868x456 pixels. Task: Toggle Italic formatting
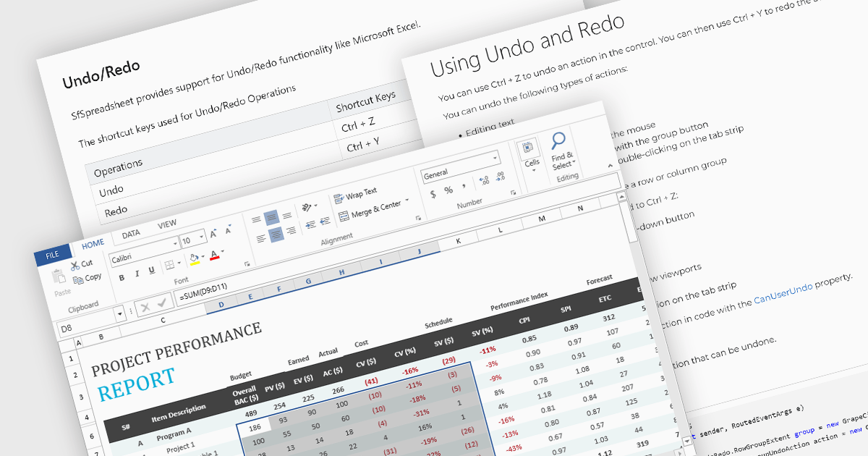[x=136, y=274]
